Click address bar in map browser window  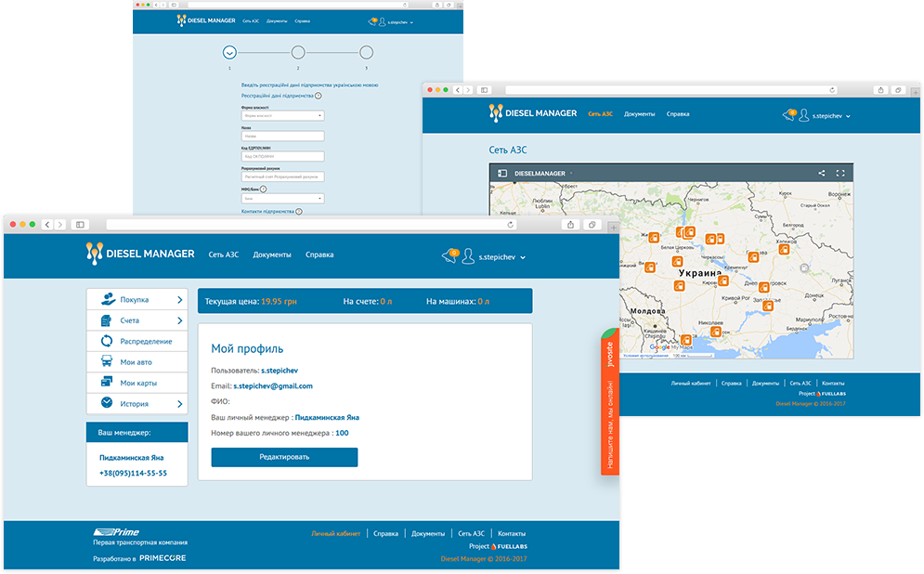click(x=671, y=90)
